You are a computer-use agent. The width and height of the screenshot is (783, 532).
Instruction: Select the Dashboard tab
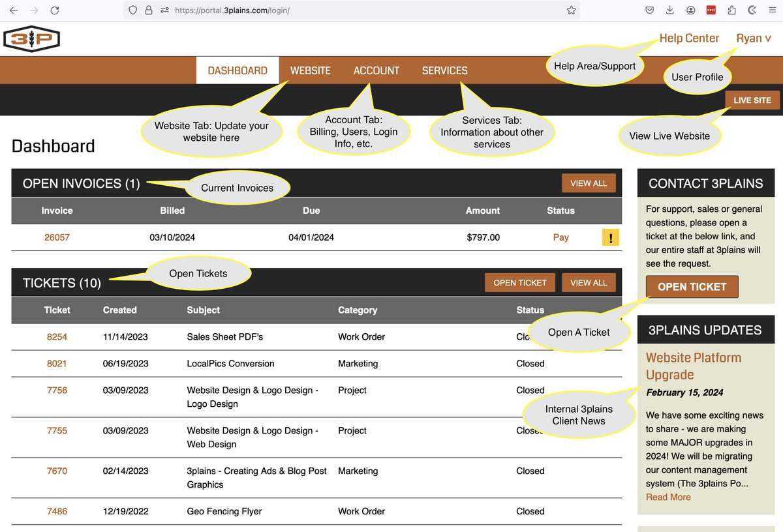tap(238, 70)
